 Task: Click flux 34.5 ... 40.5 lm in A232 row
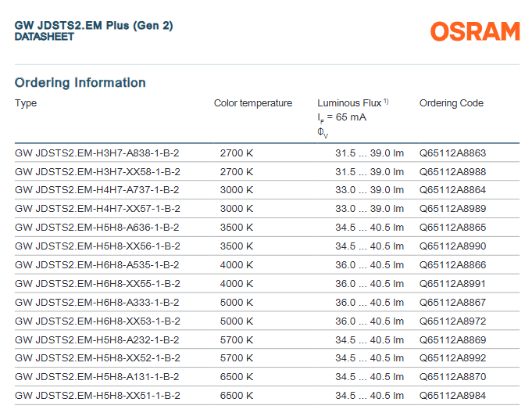pos(370,339)
